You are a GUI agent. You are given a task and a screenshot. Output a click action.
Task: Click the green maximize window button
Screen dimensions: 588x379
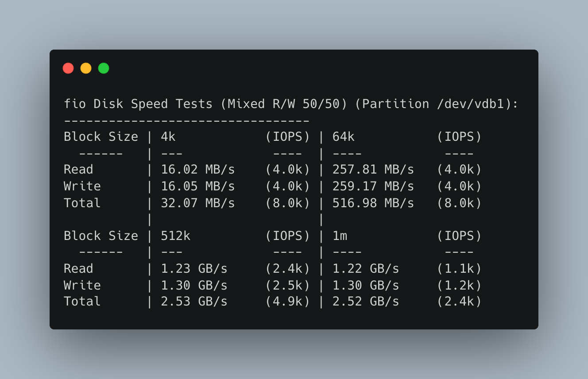pyautogui.click(x=104, y=68)
